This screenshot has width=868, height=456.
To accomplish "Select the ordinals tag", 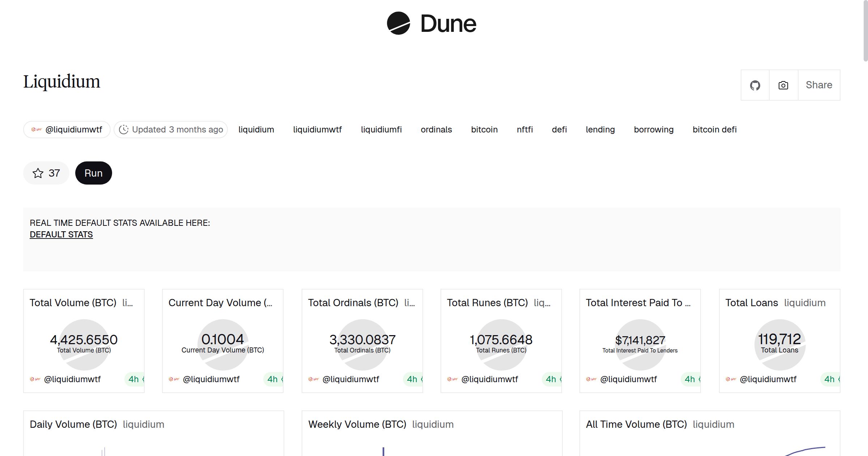I will pos(436,130).
